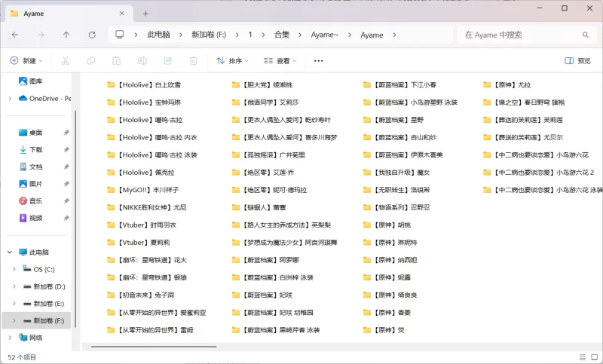The image size is (603, 364).
Task: Click the Share toolbar icon
Action: tap(168, 61)
